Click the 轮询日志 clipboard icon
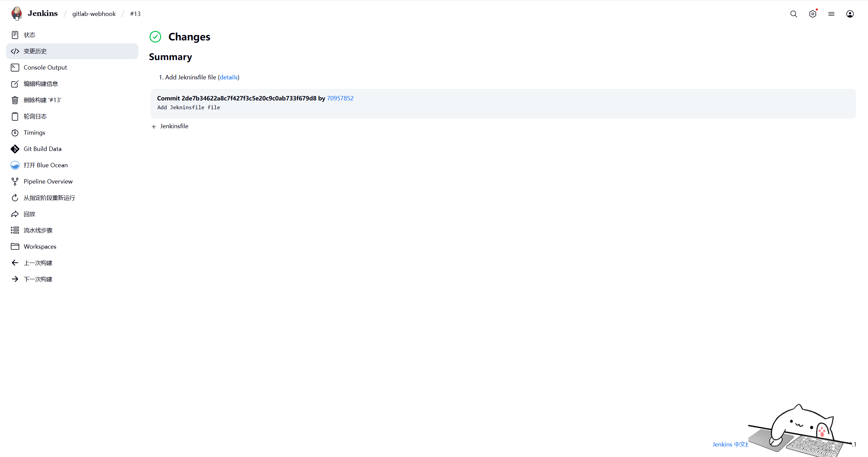Image resolution: width=868 pixels, height=457 pixels. (15, 116)
